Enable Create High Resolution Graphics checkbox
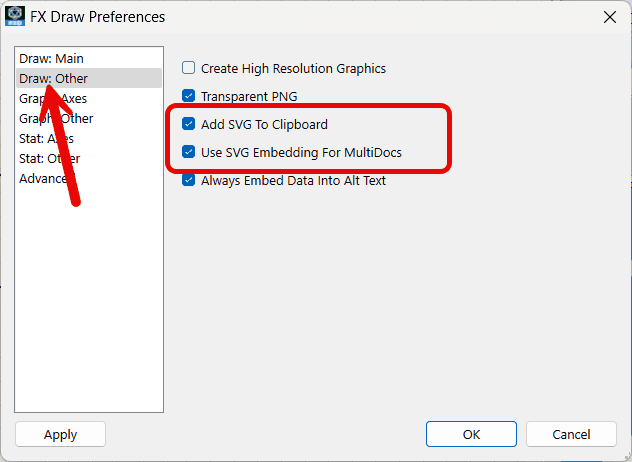632x462 pixels. click(x=188, y=68)
